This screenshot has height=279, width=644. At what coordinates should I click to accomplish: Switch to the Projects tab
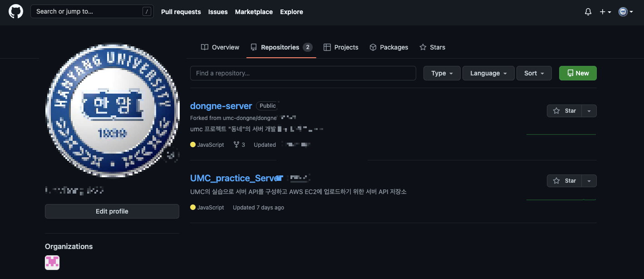[341, 47]
